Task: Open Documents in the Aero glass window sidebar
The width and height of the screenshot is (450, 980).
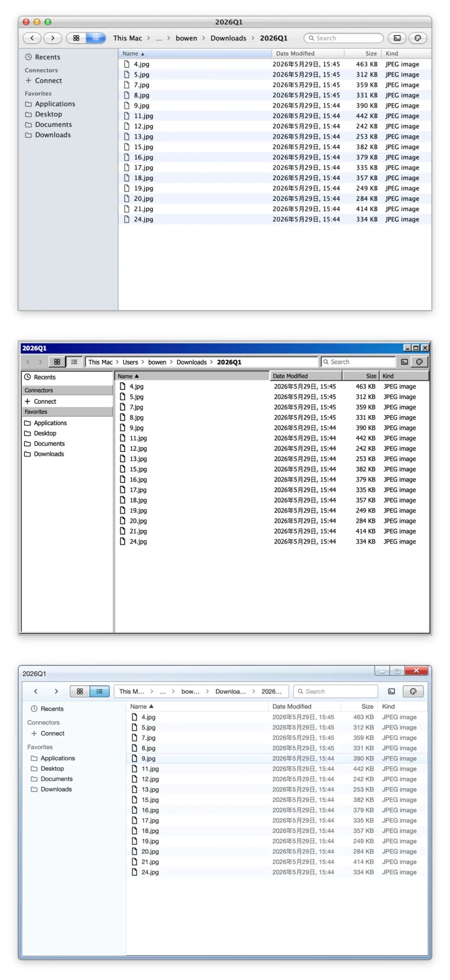Action: pos(52,779)
